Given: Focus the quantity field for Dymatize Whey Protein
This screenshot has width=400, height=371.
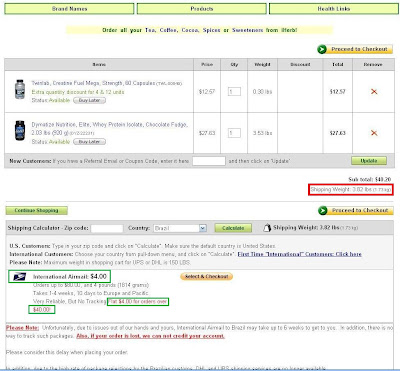Looking at the screenshot, I should [x=234, y=133].
